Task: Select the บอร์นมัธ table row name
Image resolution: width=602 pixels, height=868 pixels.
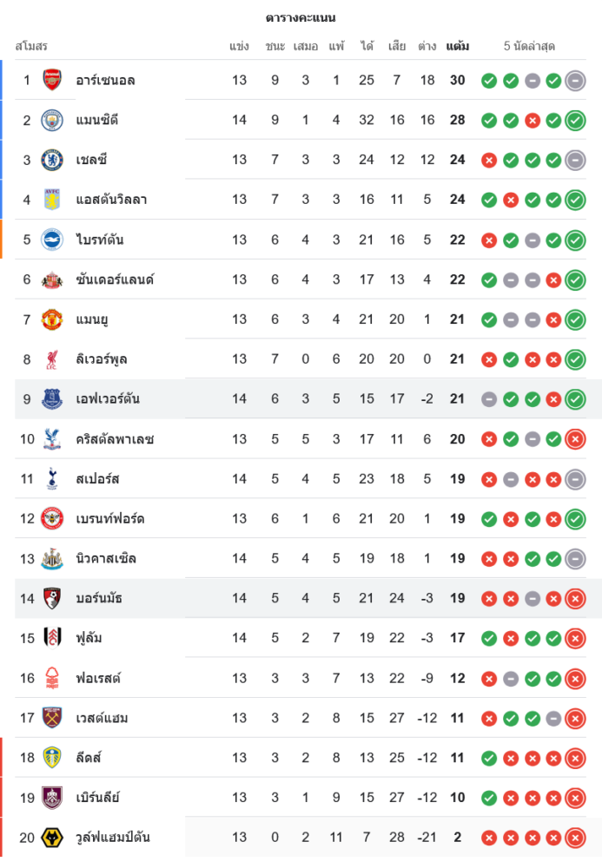Action: pyautogui.click(x=101, y=598)
